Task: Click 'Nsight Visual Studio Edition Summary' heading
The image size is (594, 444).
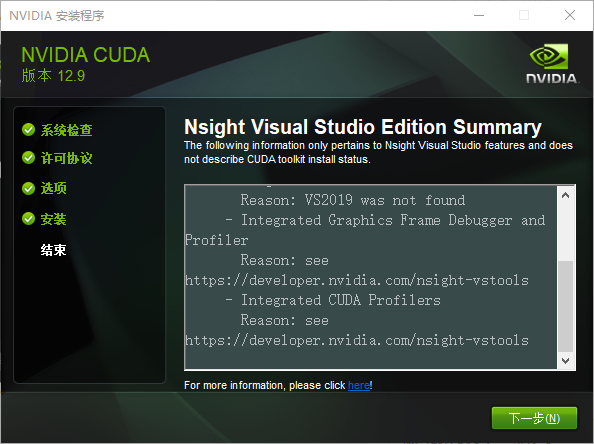Action: (x=363, y=127)
